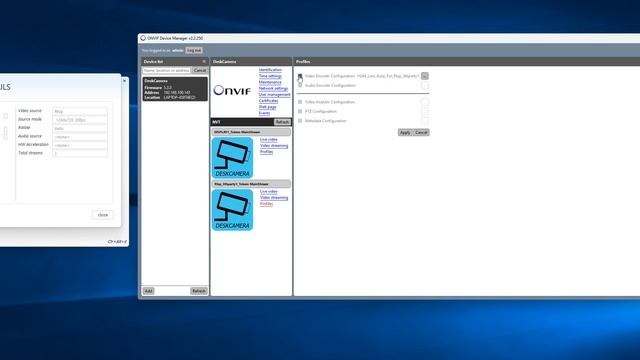Open the Audio Encoder Configuration selector button
Screen dimensions: 640x360
point(425,85)
